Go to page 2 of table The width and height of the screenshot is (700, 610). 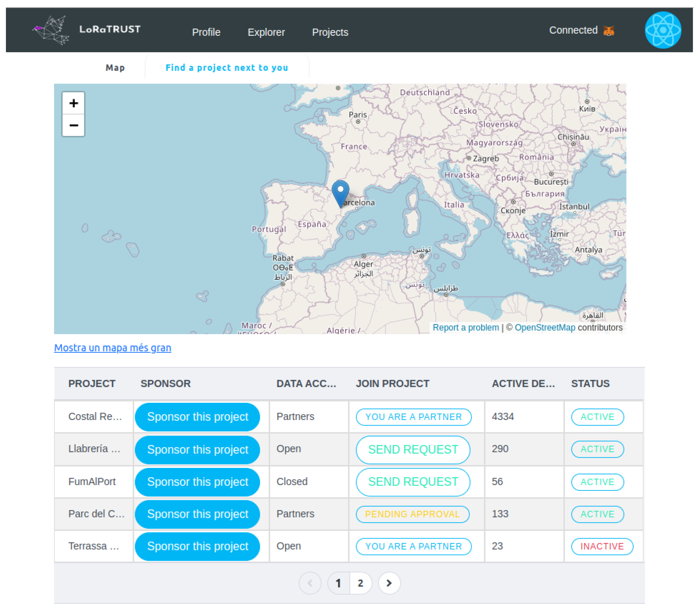(360, 583)
